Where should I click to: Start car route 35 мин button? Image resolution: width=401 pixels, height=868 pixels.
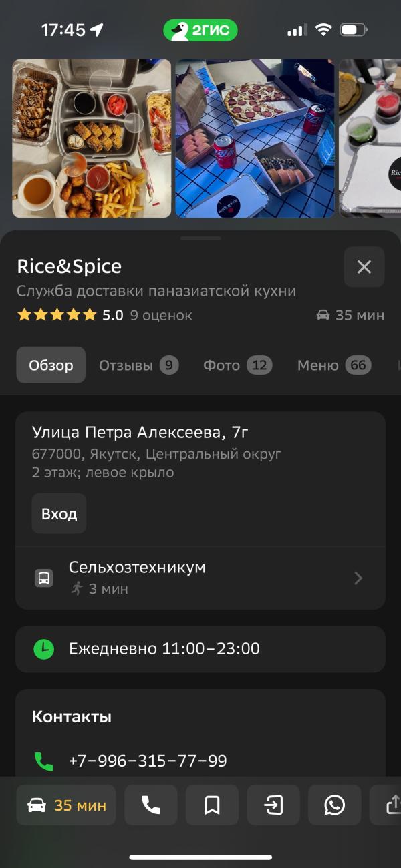pyautogui.click(x=66, y=805)
